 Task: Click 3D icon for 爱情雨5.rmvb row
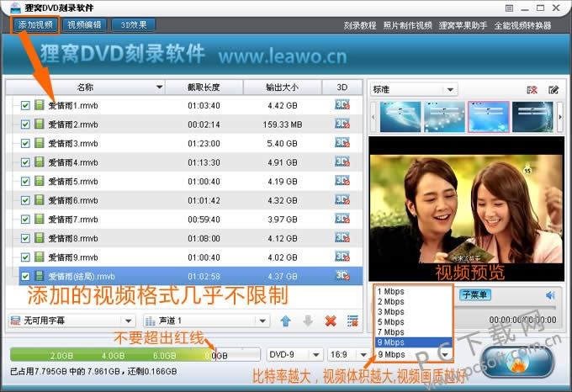pos(342,181)
